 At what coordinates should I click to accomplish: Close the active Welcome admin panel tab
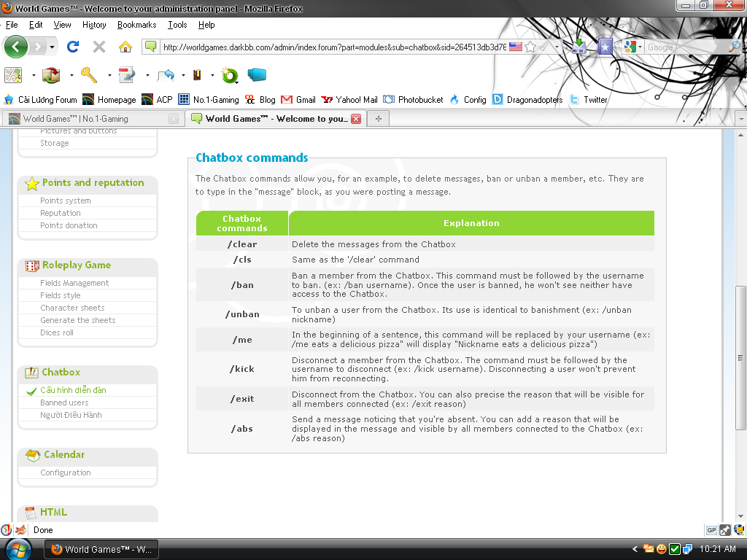coord(356,119)
